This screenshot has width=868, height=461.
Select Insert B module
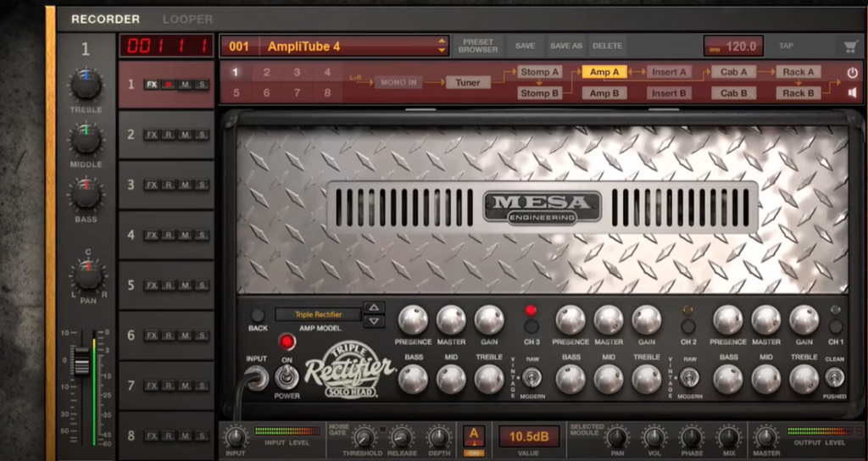pyautogui.click(x=669, y=93)
